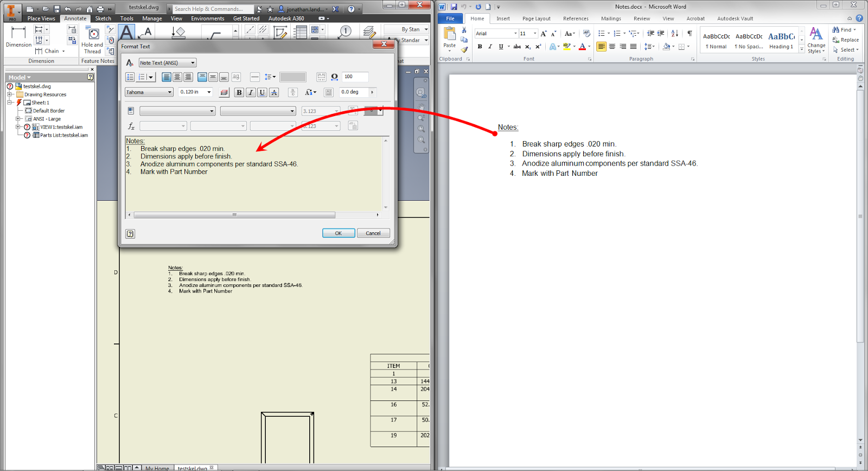
Task: Select bottom vertical justification in Format Text
Action: click(224, 77)
